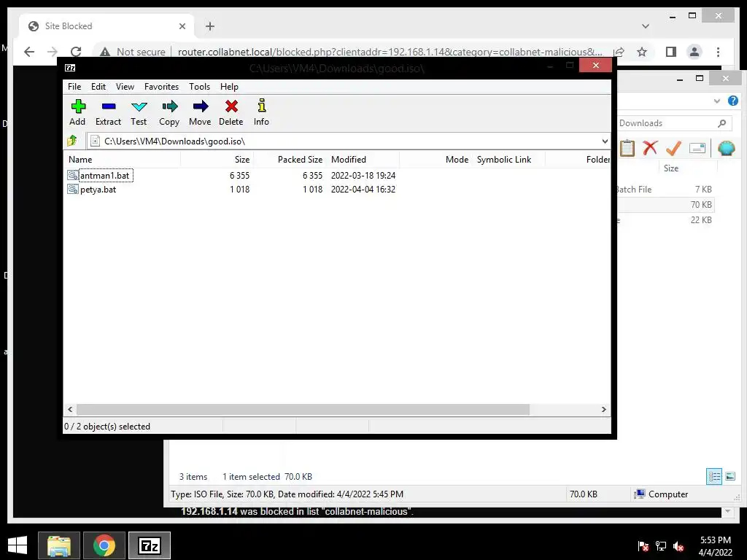Image resolution: width=747 pixels, height=560 pixels.
Task: Open Chrome three-dot menu
Action: point(718,52)
